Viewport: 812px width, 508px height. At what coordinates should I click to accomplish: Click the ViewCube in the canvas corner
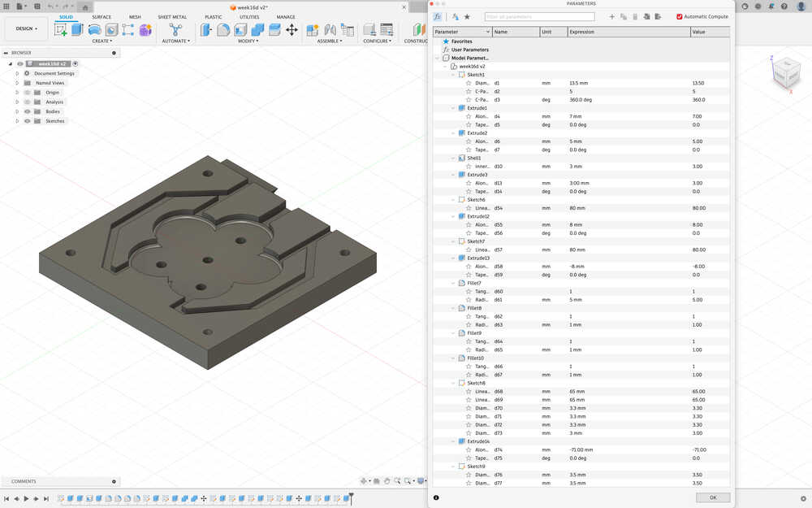click(786, 73)
